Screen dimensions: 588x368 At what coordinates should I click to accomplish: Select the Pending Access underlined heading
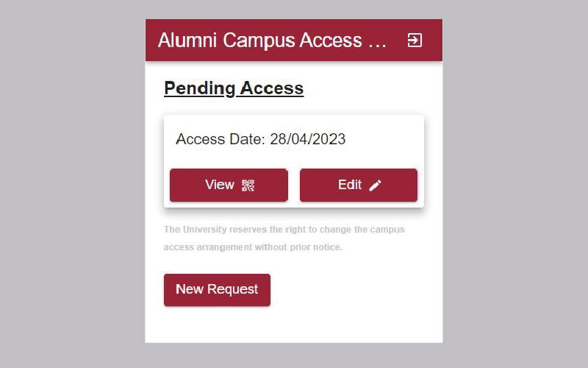[234, 88]
